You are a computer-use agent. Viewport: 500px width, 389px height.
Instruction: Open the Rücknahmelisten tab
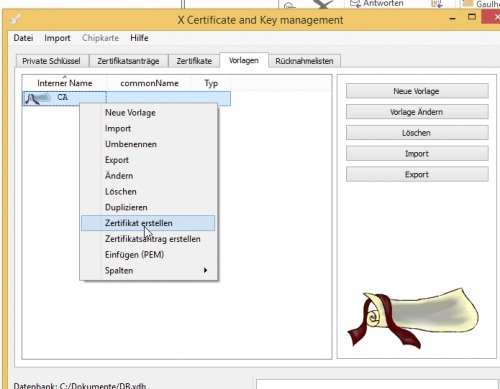tap(304, 61)
